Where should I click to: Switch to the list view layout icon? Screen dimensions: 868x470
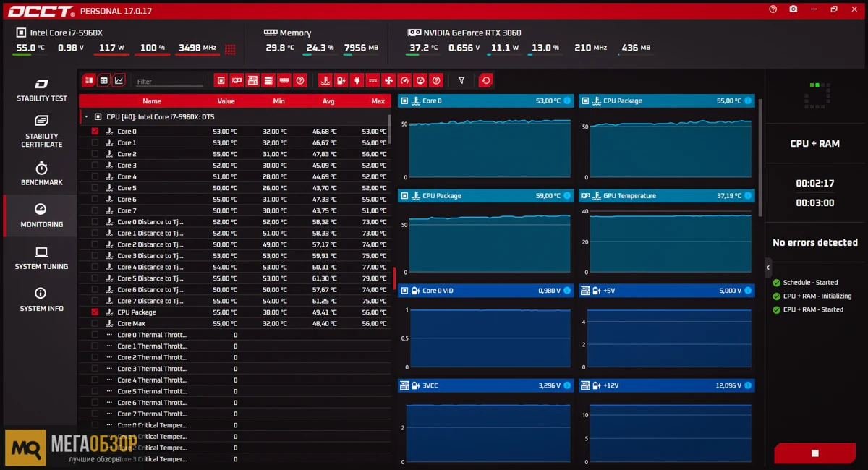tap(88, 80)
